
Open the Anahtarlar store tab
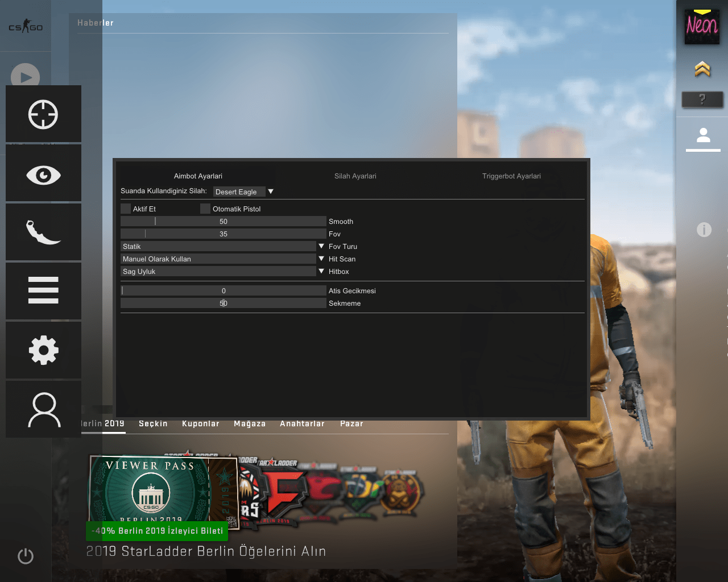pyautogui.click(x=302, y=423)
